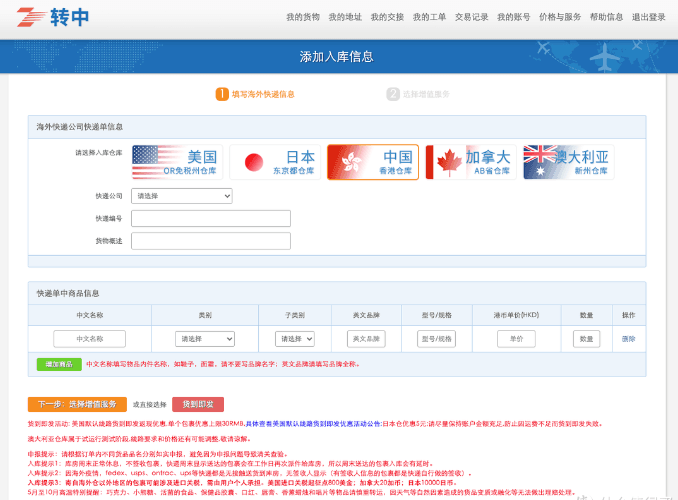Click the 填写海外快递信息 step label
The image size is (678, 500).
click(263, 94)
